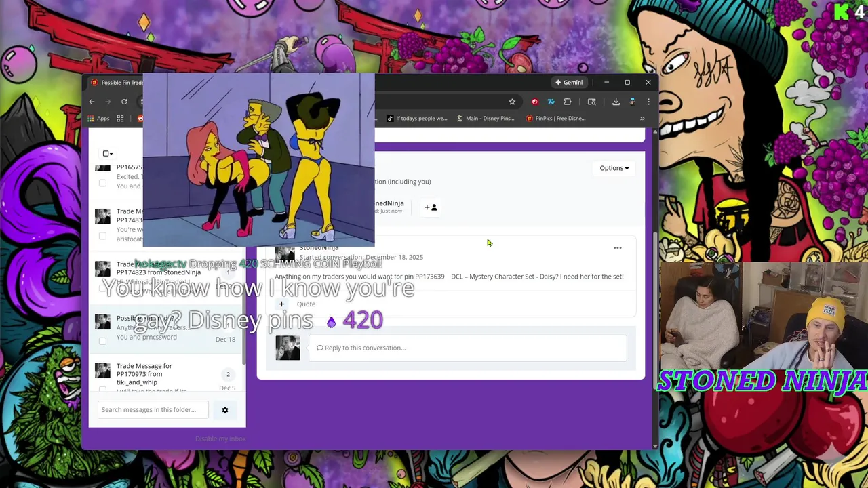Open the Chrome profile avatar
Image resolution: width=868 pixels, height=488 pixels.
coord(632,102)
